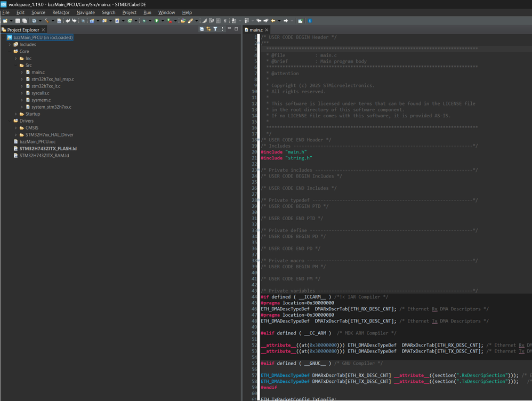Expand the Startup folder
Screen dimensions: 532x401
16,114
